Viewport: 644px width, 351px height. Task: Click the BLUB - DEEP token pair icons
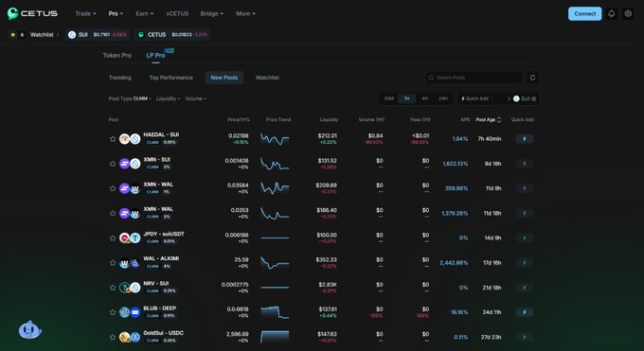[x=130, y=312]
